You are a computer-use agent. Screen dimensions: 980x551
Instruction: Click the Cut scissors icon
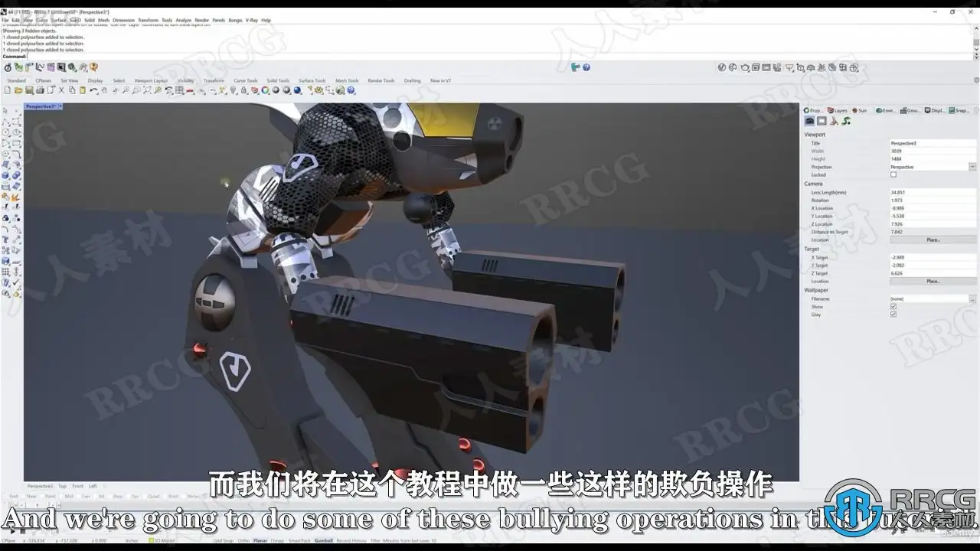click(x=61, y=90)
